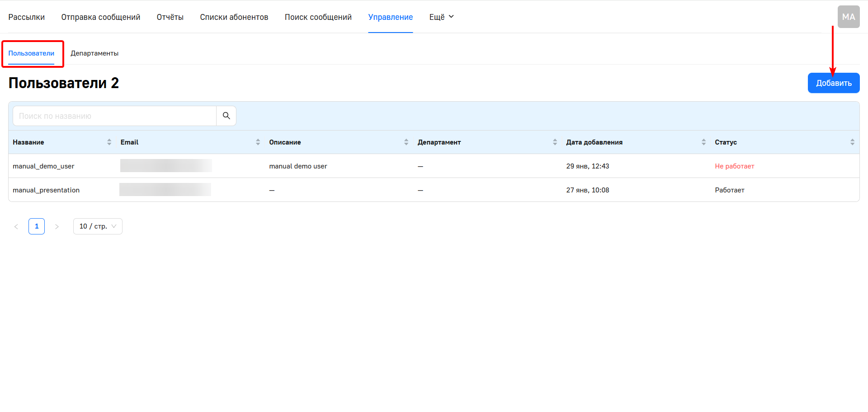
Task: Go to previous page arrow
Action: (16, 226)
